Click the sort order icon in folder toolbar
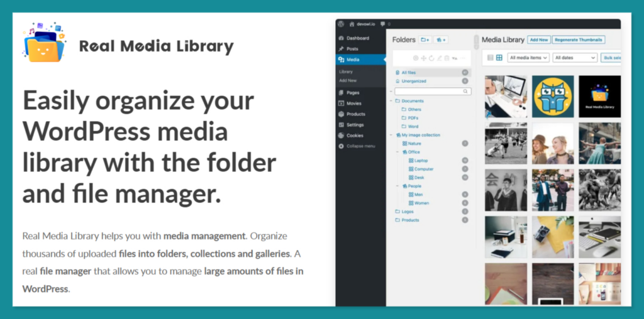Viewport: 644px width, 319px height. 455,58
